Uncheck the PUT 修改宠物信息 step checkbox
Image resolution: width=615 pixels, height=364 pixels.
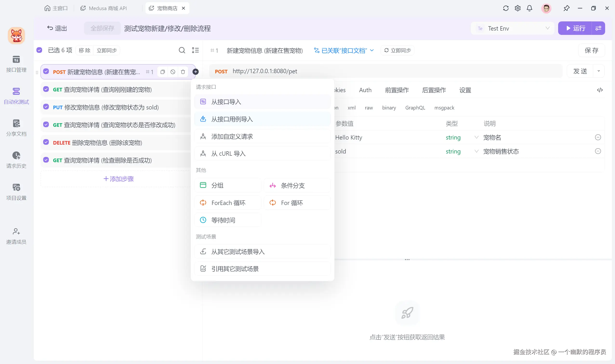(46, 107)
